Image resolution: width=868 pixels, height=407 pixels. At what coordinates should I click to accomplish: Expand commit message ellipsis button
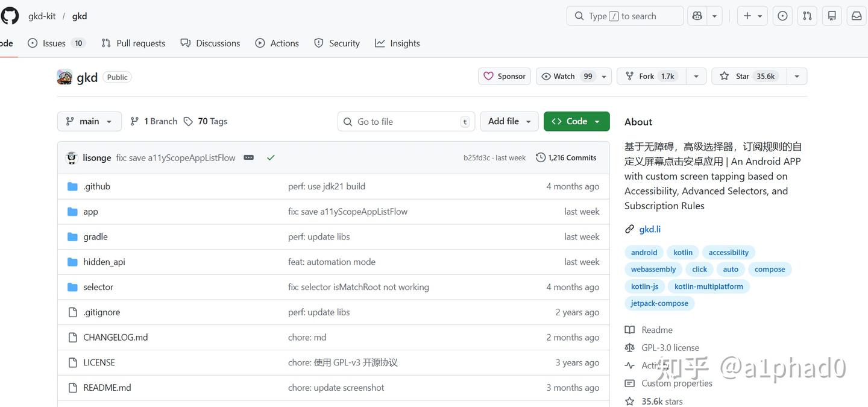click(248, 157)
